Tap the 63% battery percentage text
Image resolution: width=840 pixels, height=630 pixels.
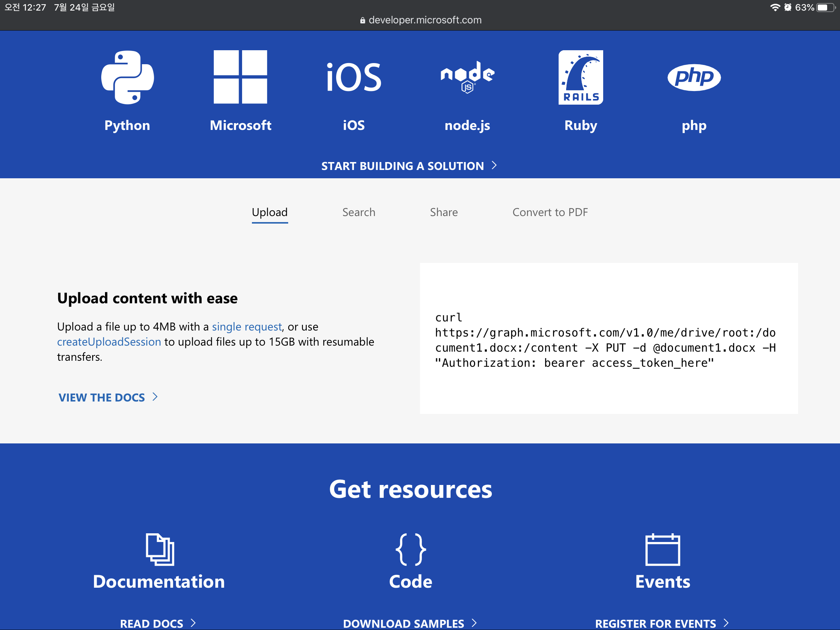pyautogui.click(x=804, y=7)
